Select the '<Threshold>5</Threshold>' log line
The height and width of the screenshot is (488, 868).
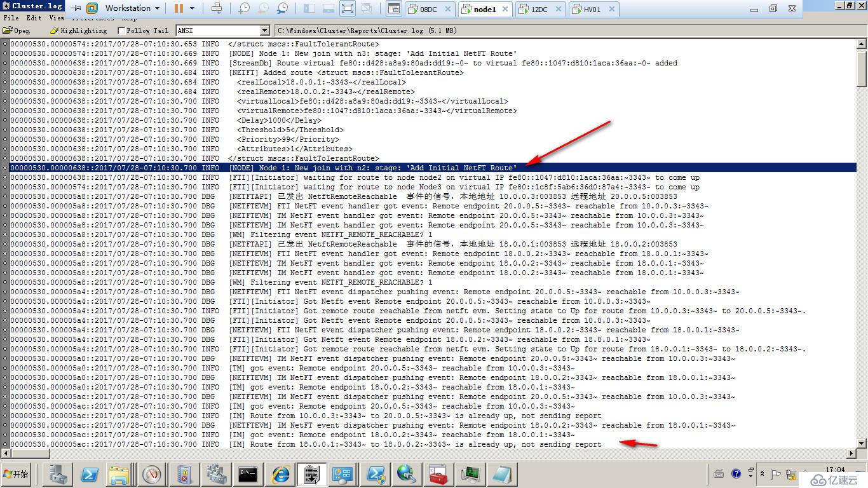click(432, 130)
